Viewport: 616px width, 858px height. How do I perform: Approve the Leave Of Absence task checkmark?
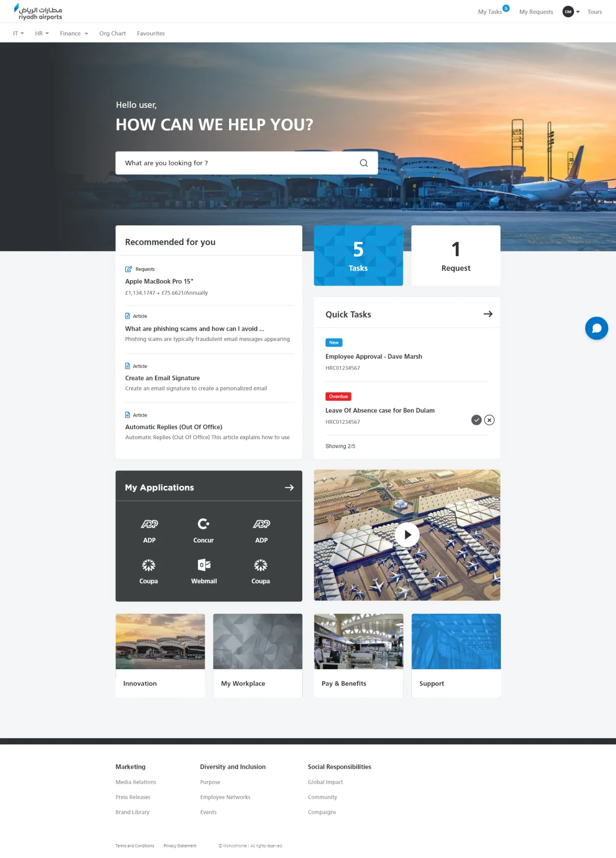tap(476, 420)
